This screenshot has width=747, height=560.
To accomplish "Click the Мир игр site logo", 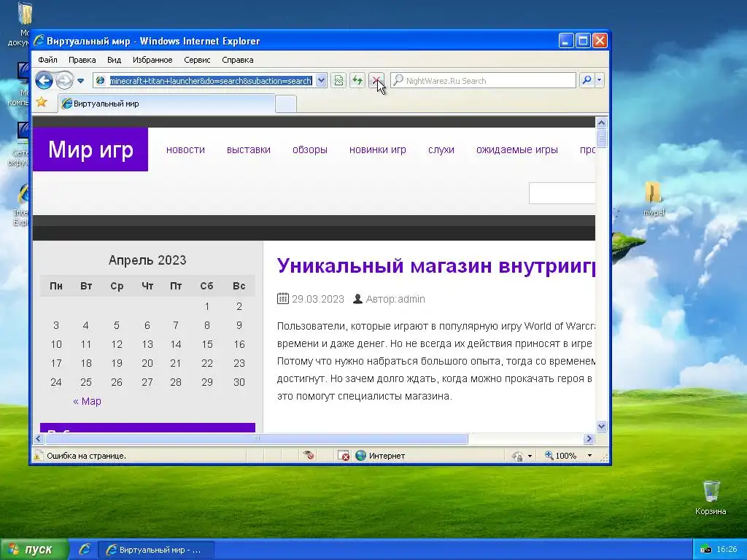I will (x=90, y=149).
